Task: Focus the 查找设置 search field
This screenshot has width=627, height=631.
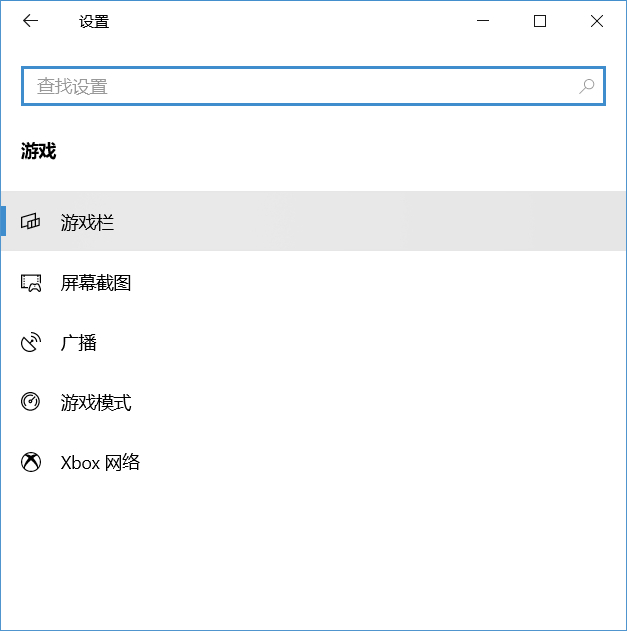Action: coord(300,86)
